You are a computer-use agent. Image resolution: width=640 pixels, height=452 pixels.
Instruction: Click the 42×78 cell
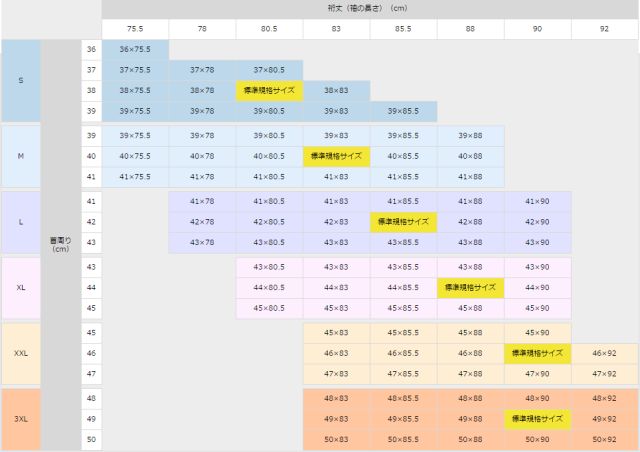point(202,222)
